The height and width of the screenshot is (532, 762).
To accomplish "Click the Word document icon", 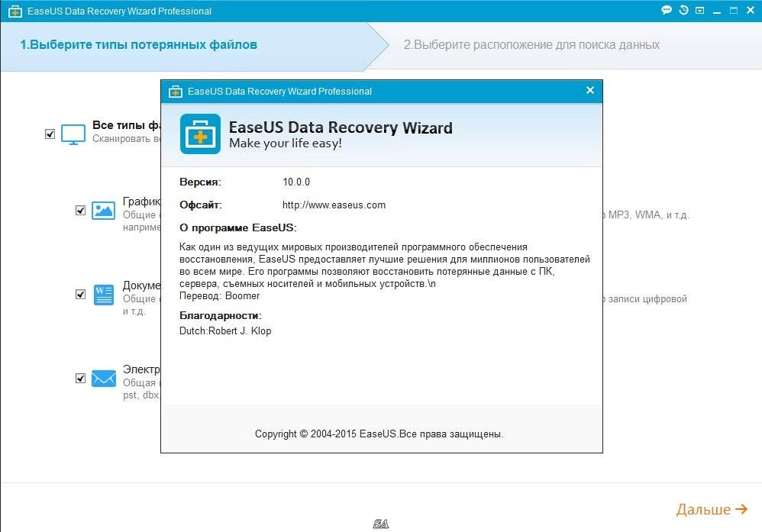I will tap(104, 295).
